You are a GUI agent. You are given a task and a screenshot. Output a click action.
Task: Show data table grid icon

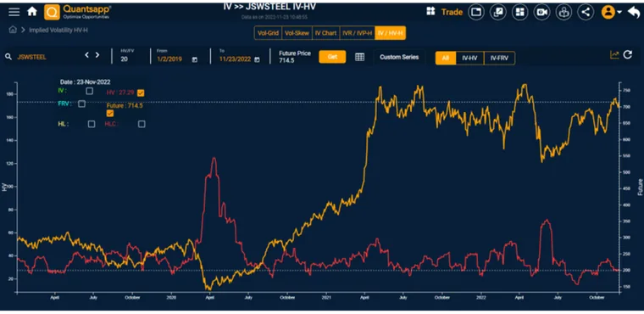tap(360, 57)
